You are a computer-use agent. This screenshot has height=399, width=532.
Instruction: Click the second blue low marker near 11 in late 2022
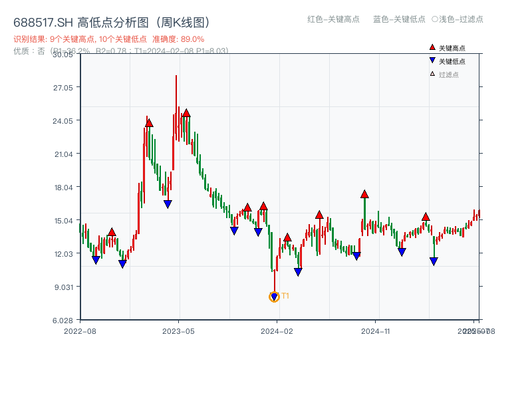122,264
